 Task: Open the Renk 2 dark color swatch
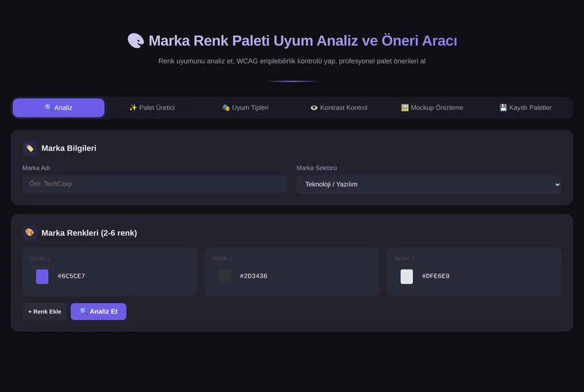pos(224,276)
